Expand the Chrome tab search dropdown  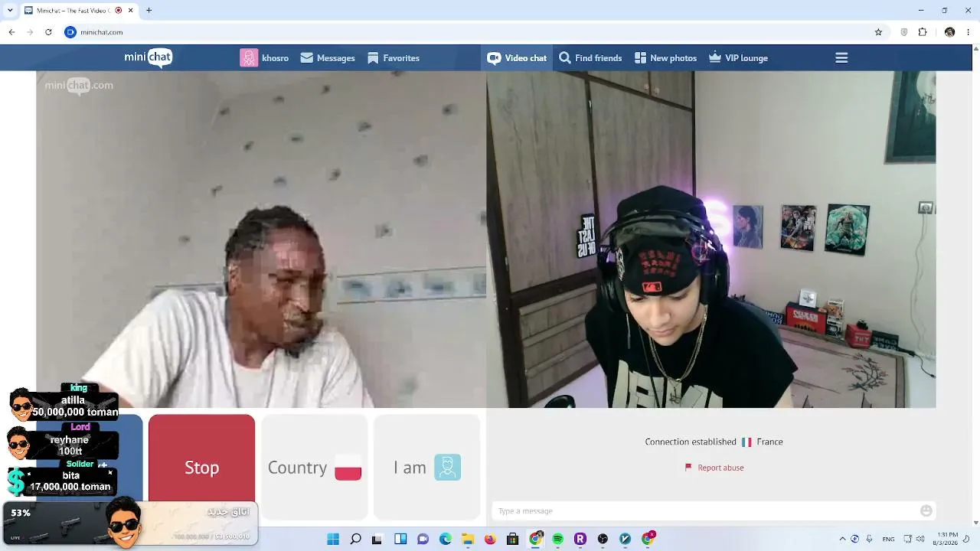(9, 11)
